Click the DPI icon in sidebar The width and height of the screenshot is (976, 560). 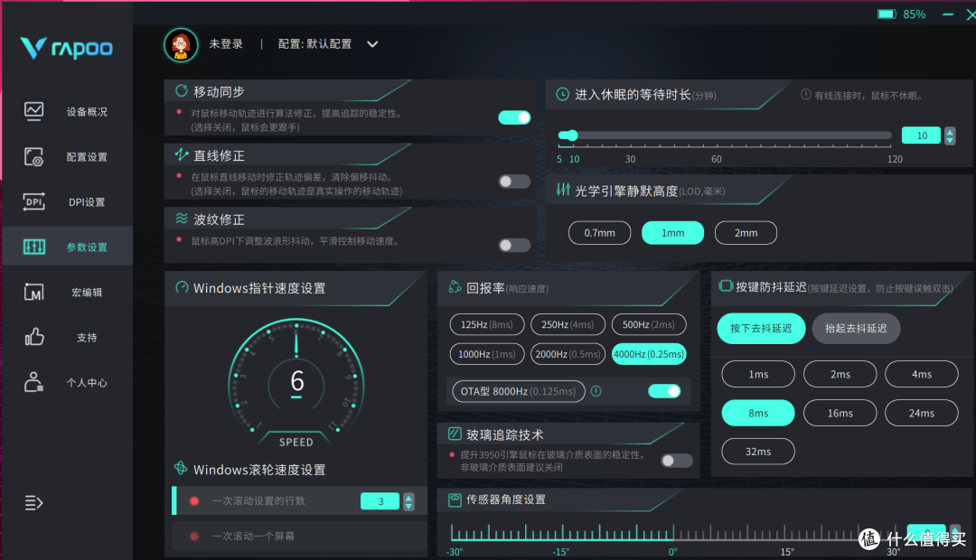33,201
